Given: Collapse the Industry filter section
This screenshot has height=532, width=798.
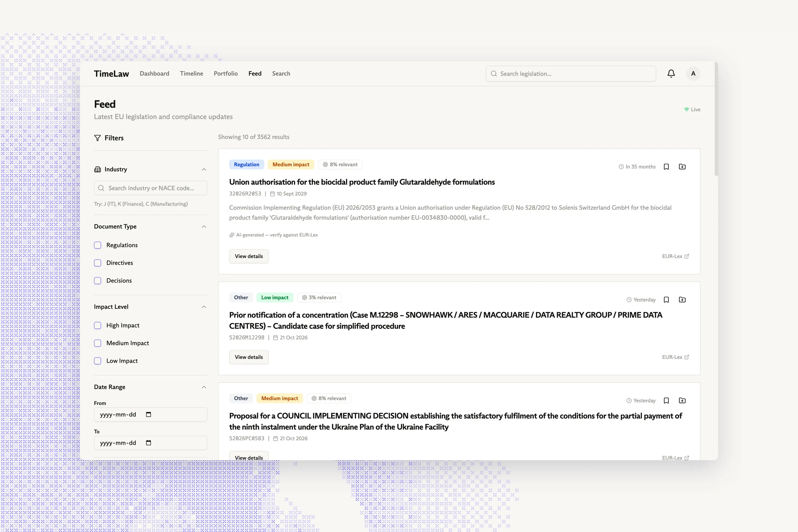Looking at the screenshot, I should pyautogui.click(x=204, y=169).
